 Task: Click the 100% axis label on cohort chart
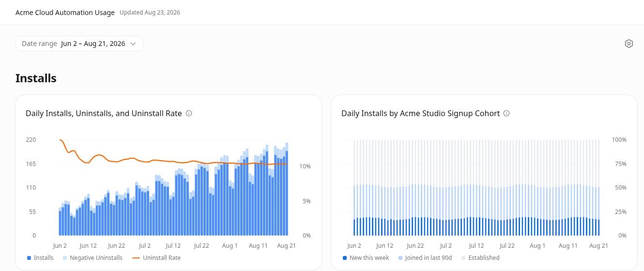click(x=619, y=139)
